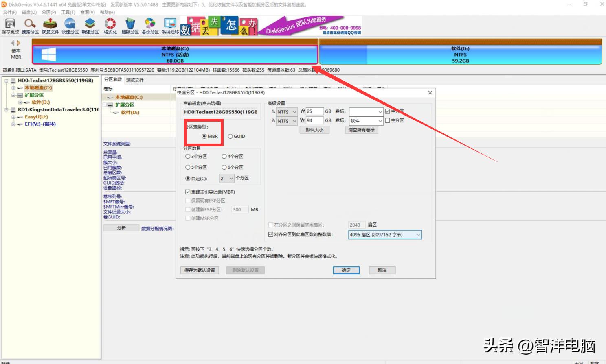Screen dimensions: 606x364
Task: Click the 确定 button to confirm
Action: (346, 270)
